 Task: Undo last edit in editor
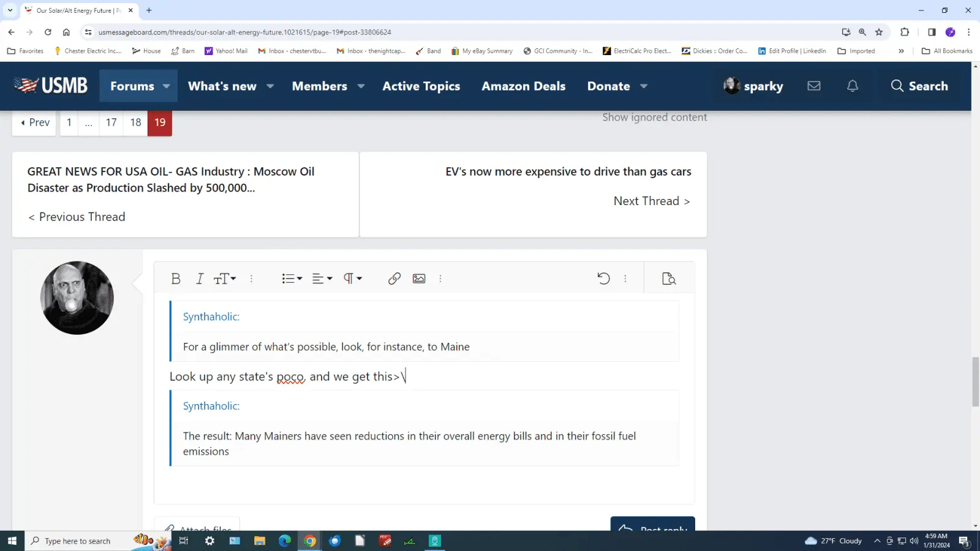pyautogui.click(x=603, y=279)
